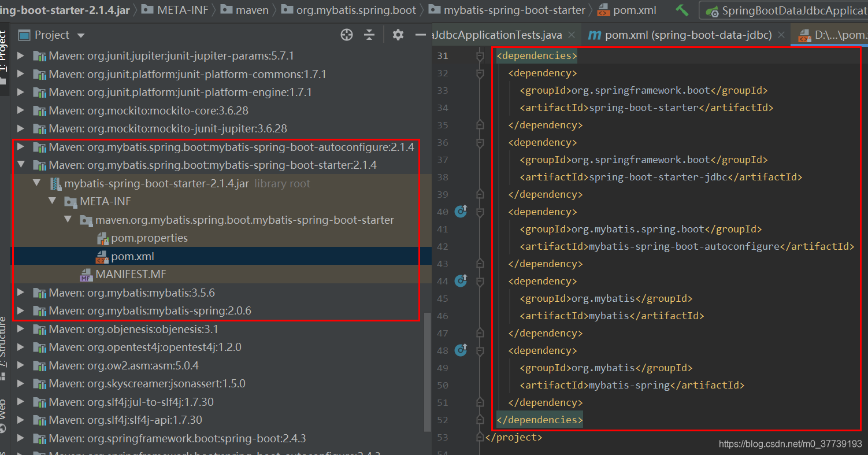Expand Maven junit-platform-commons:1.7.1 node
Screen dimensions: 868x455
(x=21, y=75)
